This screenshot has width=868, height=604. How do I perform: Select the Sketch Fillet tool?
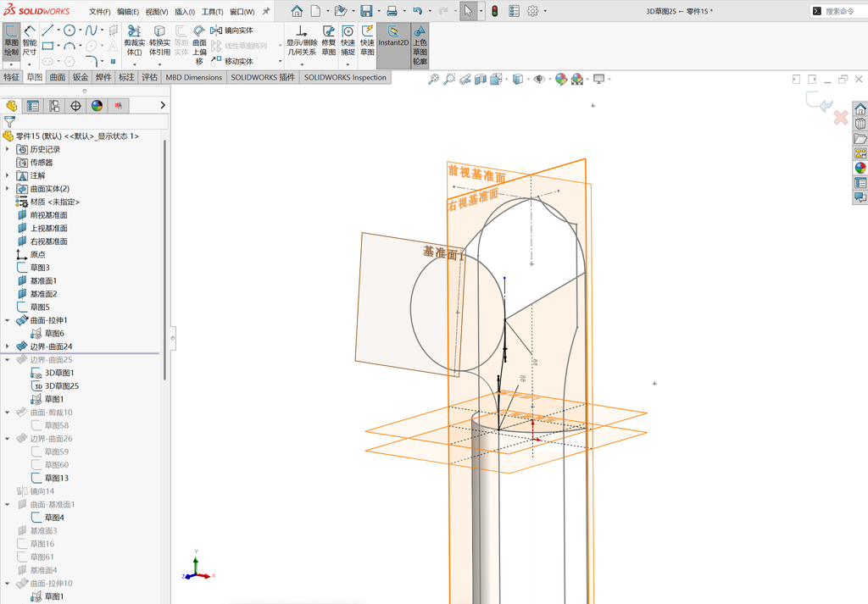coord(92,61)
